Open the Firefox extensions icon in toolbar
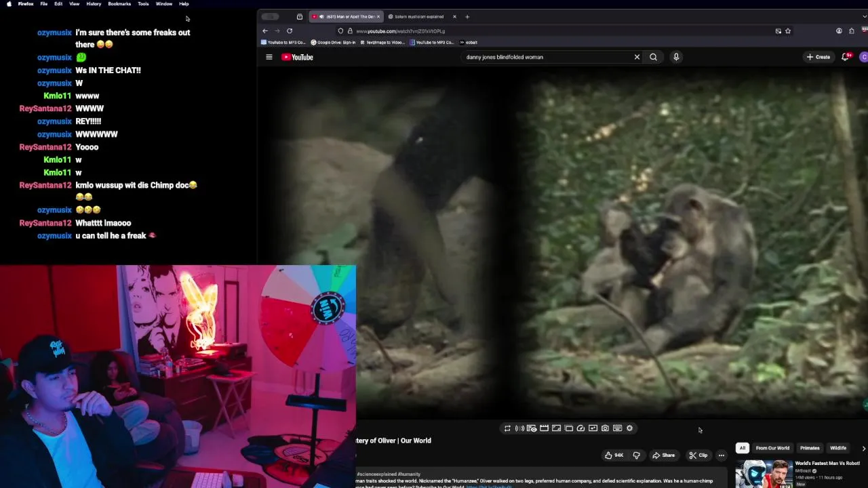 pyautogui.click(x=852, y=30)
